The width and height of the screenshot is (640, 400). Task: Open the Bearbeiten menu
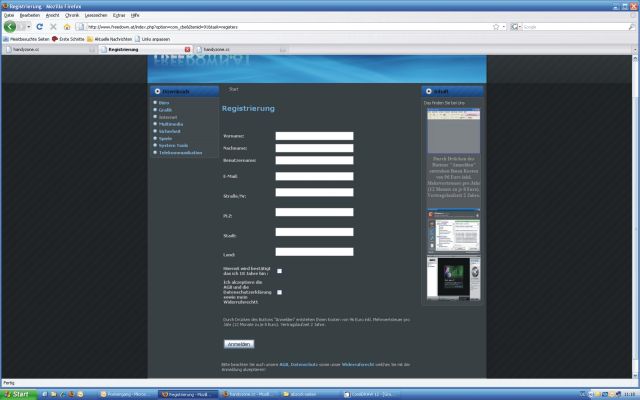tap(30, 15)
